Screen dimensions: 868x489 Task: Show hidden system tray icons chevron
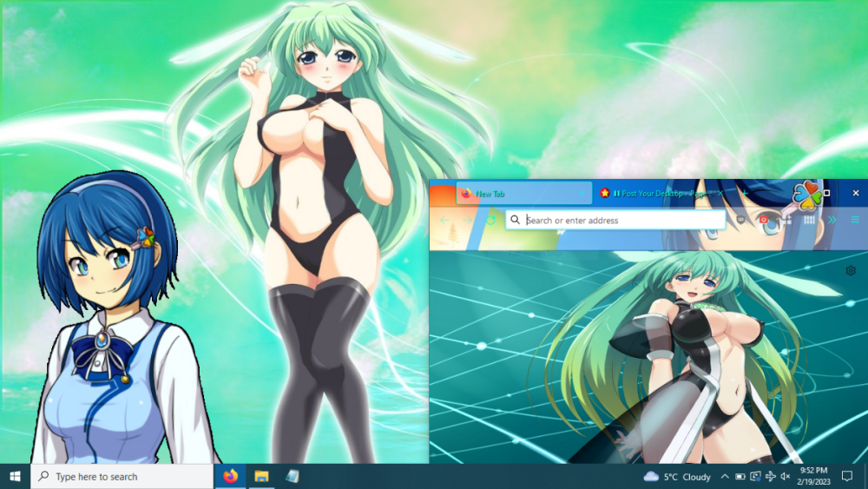(x=725, y=477)
